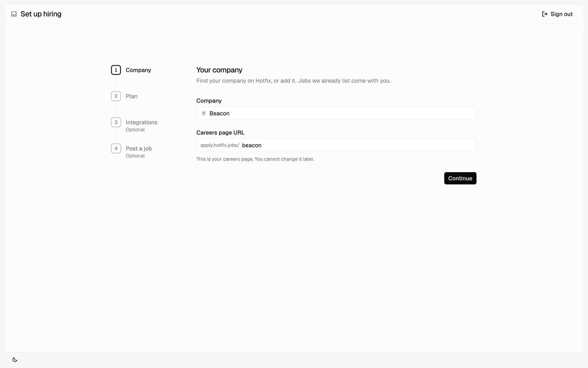588x368 pixels.
Task: Click the inbox icon beside Set up hiring
Action: (14, 14)
